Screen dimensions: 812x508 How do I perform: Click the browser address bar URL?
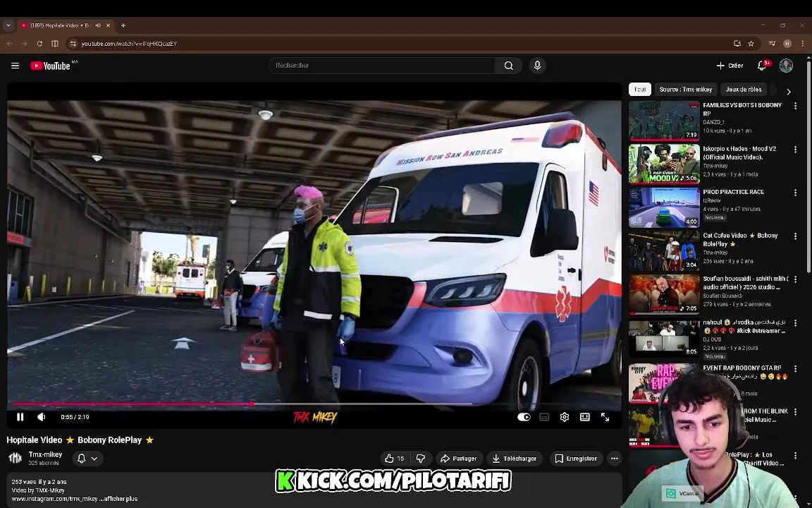(129, 44)
